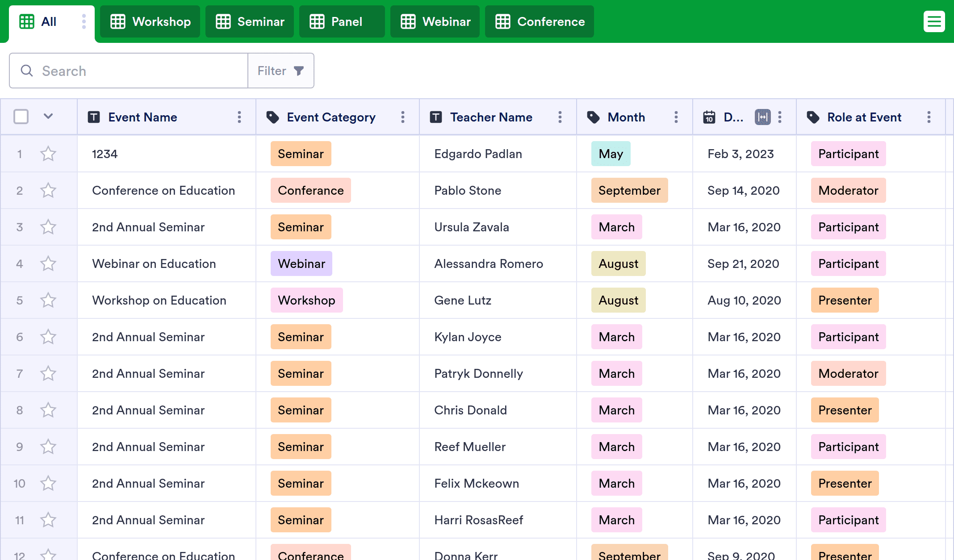Star row 1 as favorite
Screen dimensions: 954x560
coord(48,154)
